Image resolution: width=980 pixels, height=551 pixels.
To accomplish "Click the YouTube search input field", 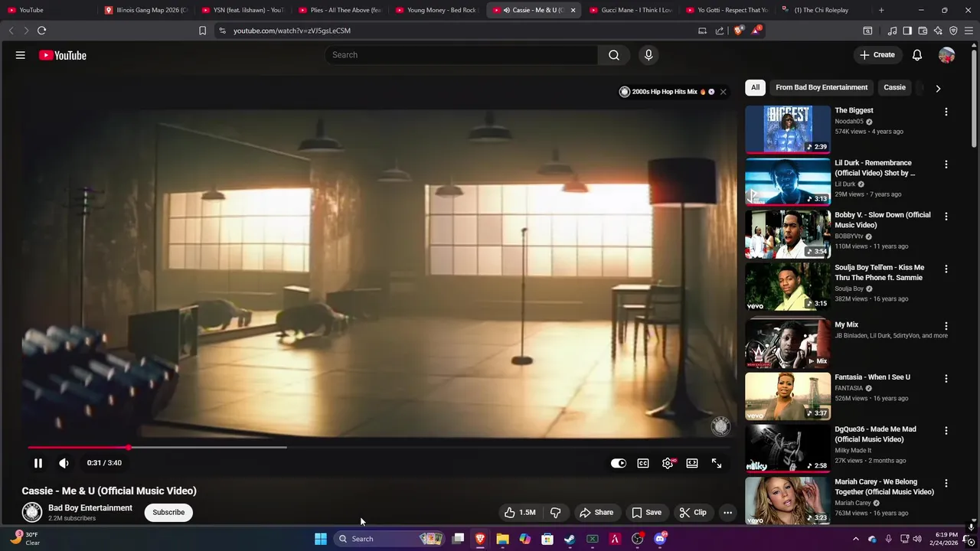I will point(462,55).
